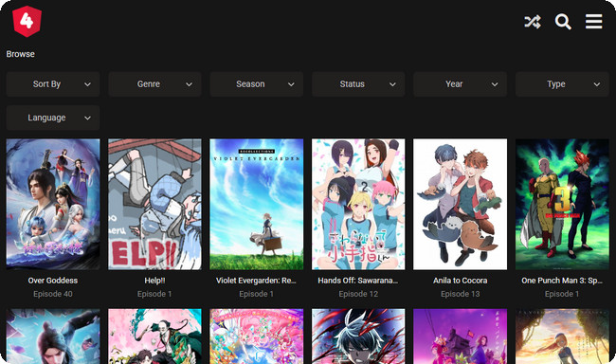Open the Help!! poster
Viewport: 616px width, 364px height.
[154, 204]
